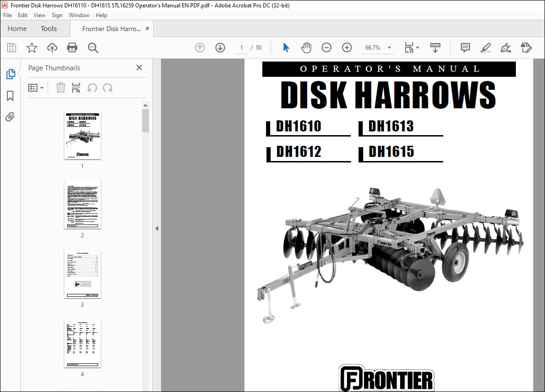Close the Frontier Disk Harro... tab
The height and width of the screenshot is (392, 545).
pyautogui.click(x=148, y=29)
